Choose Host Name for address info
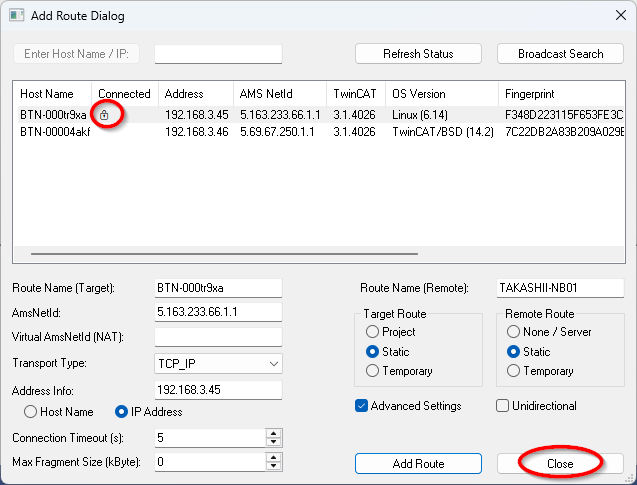The image size is (637, 485). click(x=31, y=411)
